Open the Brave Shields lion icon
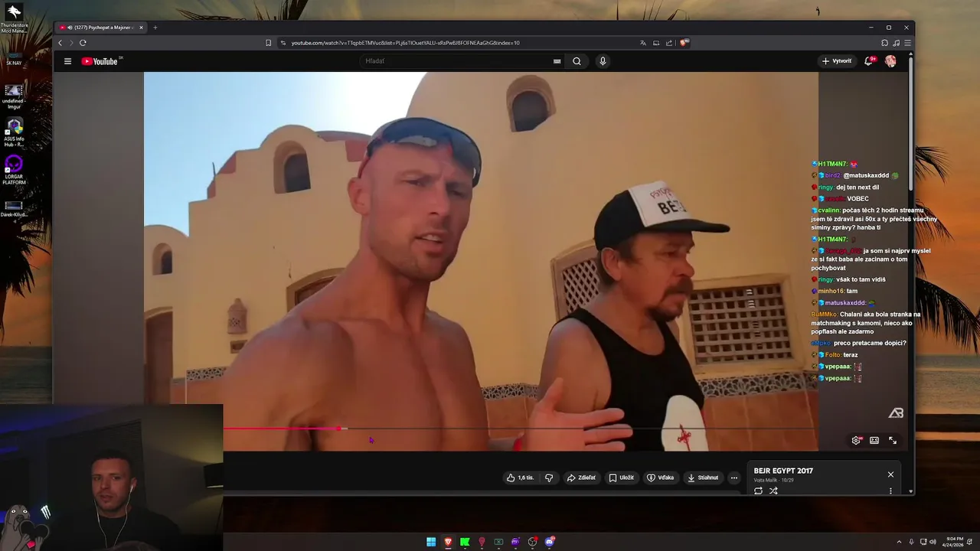The width and height of the screenshot is (980, 551). tap(684, 43)
